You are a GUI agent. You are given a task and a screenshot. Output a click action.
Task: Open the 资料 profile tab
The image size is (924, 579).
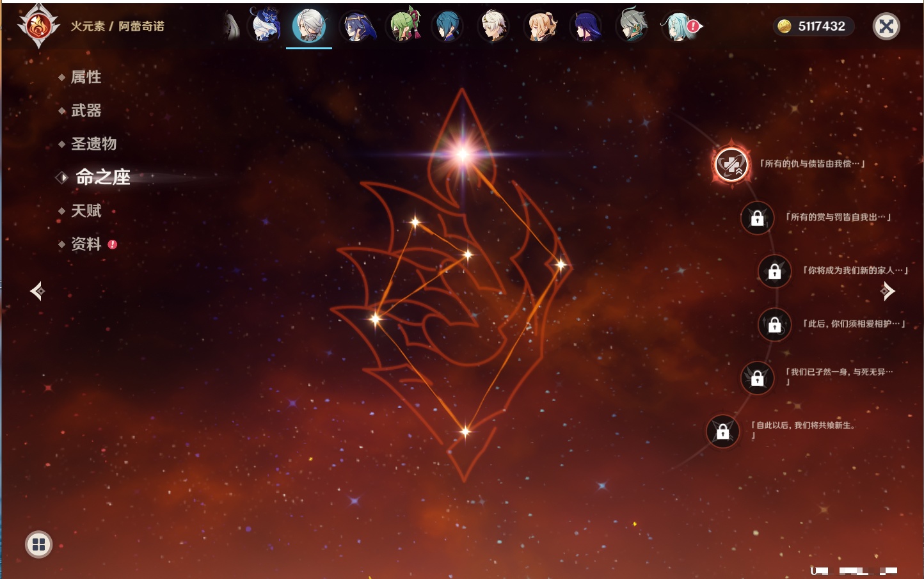(x=86, y=244)
